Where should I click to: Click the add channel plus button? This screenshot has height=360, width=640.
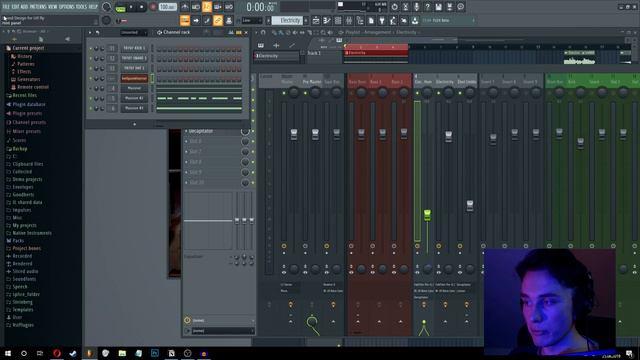(134, 124)
